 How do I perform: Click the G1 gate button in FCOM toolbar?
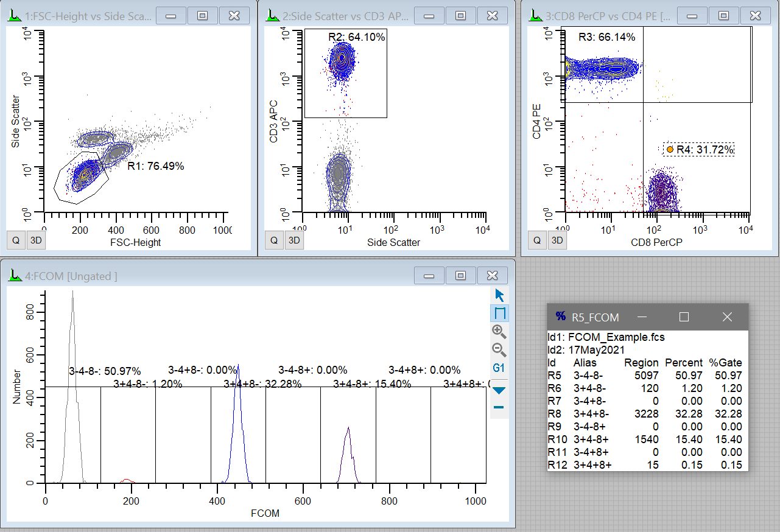[499, 368]
